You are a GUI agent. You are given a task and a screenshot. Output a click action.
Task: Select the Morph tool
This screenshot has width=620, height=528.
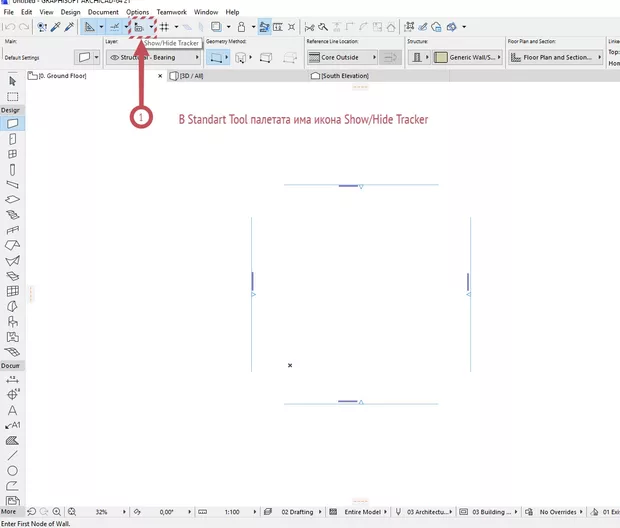click(x=12, y=307)
